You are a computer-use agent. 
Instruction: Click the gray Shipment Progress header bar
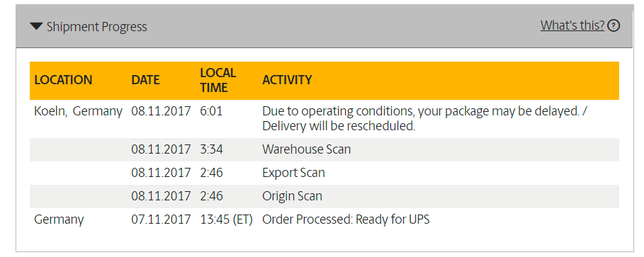324,26
